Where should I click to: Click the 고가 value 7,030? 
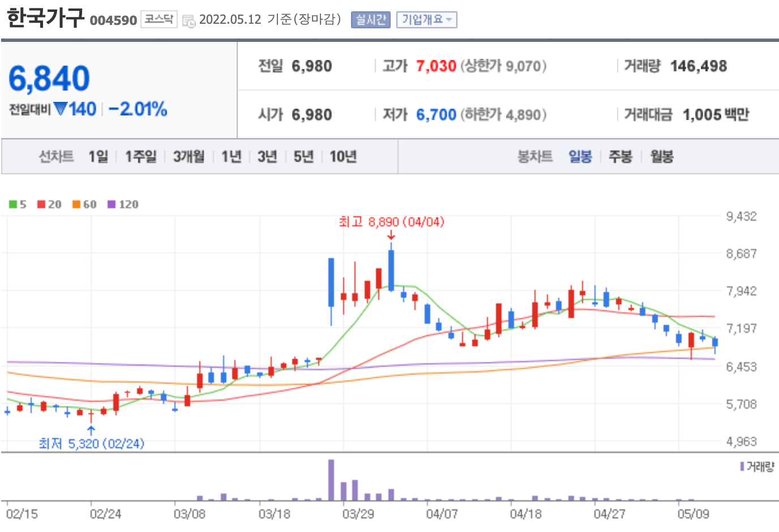436,66
